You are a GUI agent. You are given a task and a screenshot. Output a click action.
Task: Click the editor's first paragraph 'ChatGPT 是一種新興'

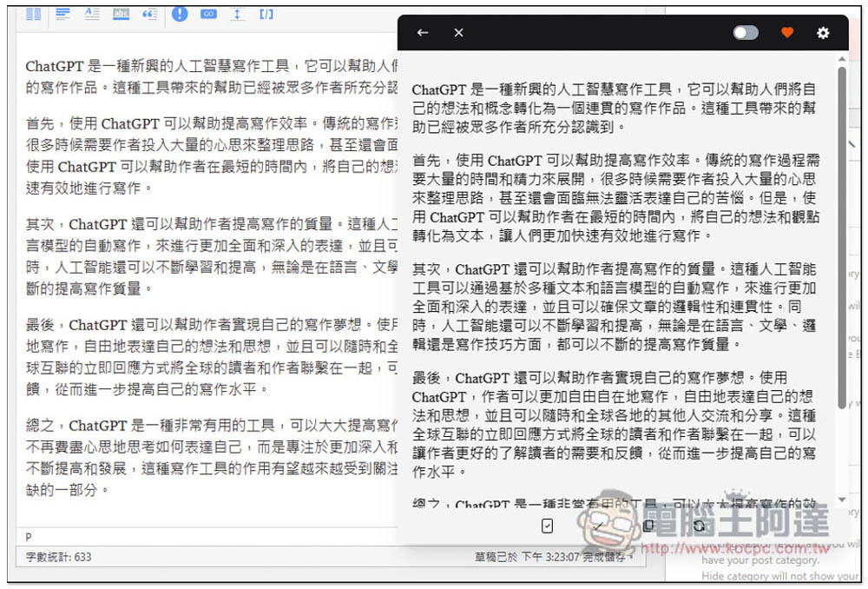tap(212, 76)
